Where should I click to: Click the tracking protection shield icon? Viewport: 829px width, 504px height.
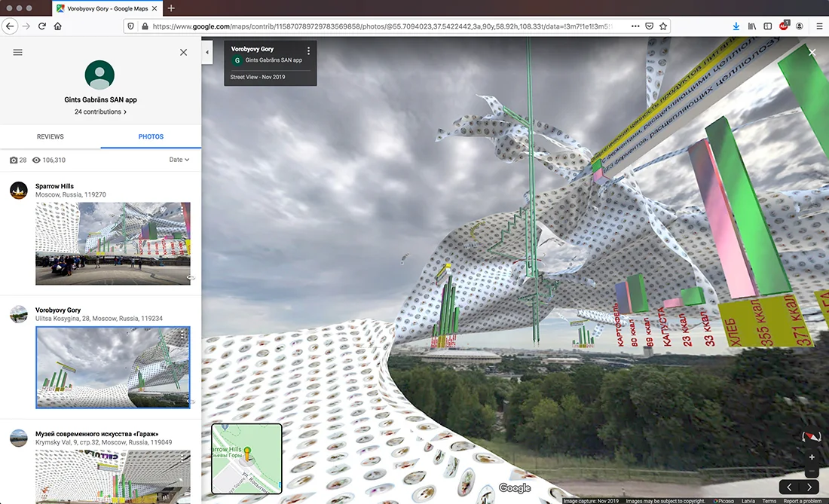pyautogui.click(x=130, y=26)
